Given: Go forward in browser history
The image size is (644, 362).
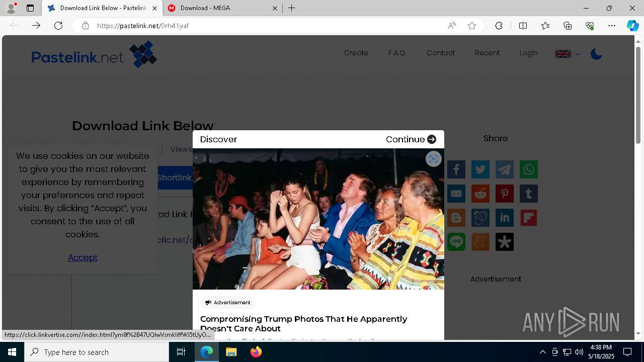Looking at the screenshot, I should point(36,26).
